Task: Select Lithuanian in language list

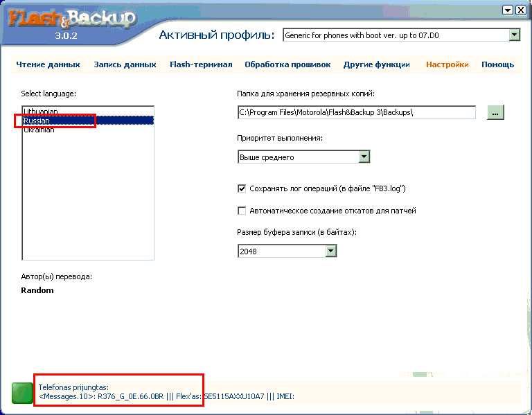Action: [x=88, y=111]
